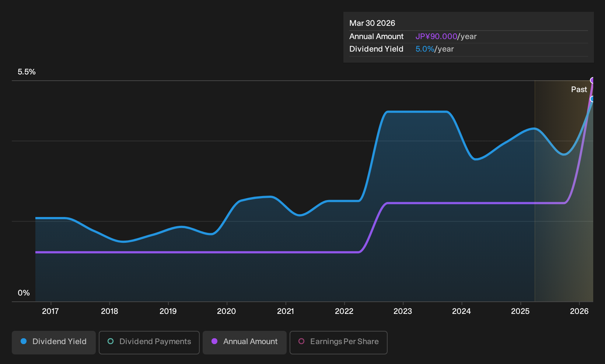Click the 2023 x-axis label
Image resolution: width=605 pixels, height=364 pixels.
(403, 311)
